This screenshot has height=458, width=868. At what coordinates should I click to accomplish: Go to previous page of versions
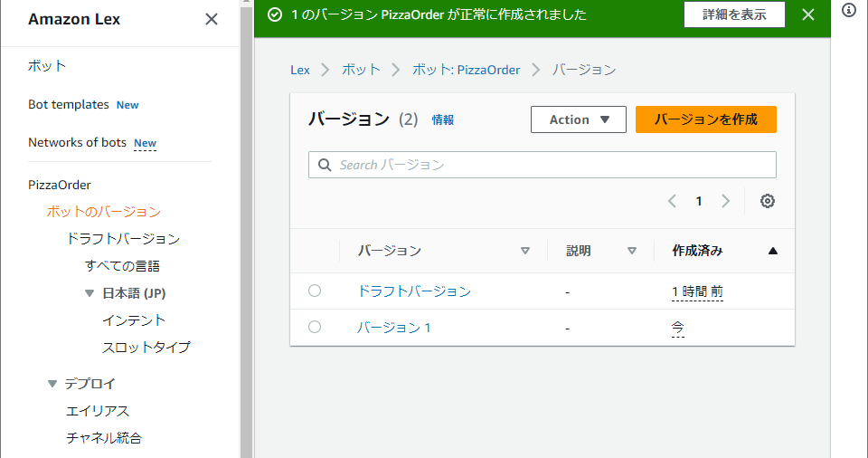click(x=672, y=201)
